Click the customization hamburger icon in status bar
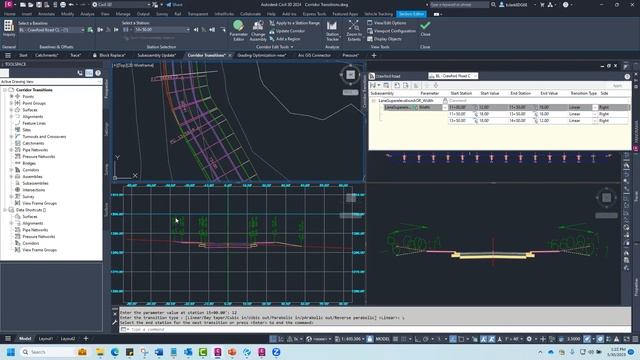 pos(635,339)
